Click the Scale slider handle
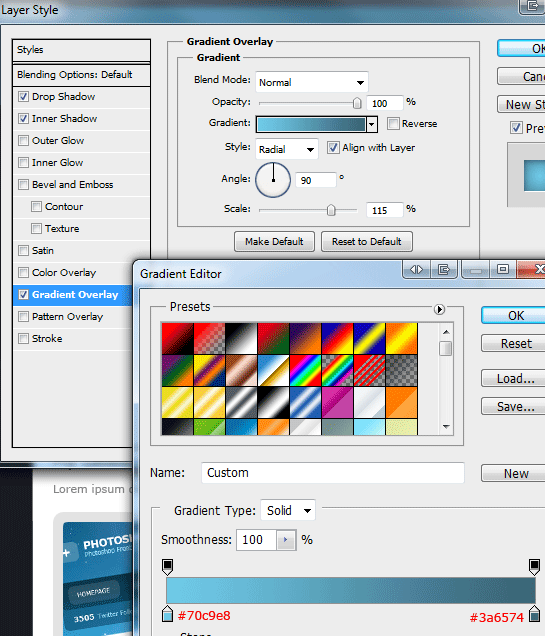Image resolution: width=545 pixels, height=636 pixels. (x=331, y=210)
